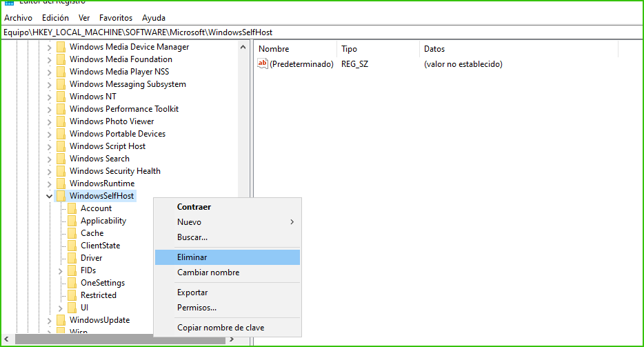Expand the Windows Search key
The image size is (644, 347).
pyautogui.click(x=49, y=159)
